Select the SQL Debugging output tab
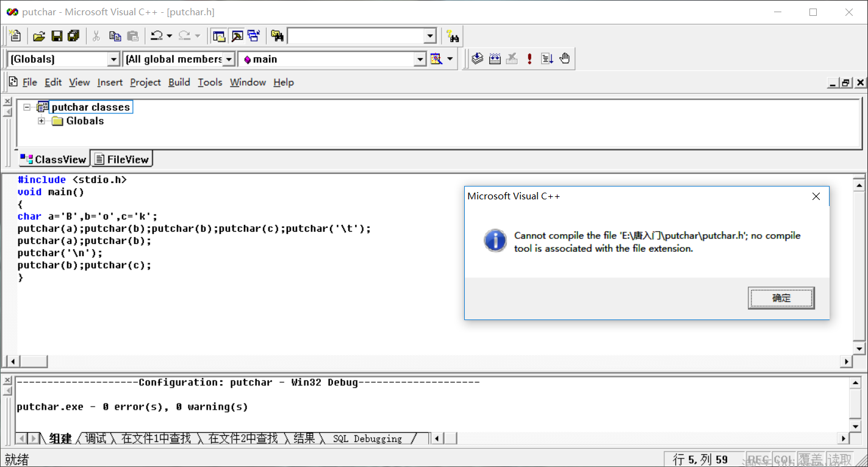Image resolution: width=868 pixels, height=467 pixels. [x=367, y=438]
